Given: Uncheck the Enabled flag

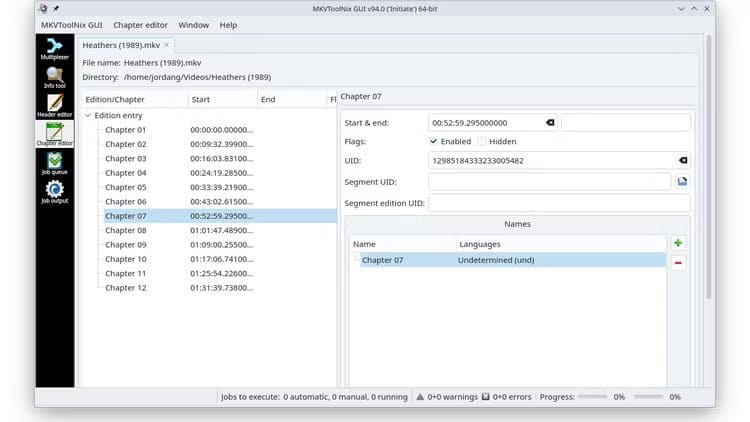Looking at the screenshot, I should point(433,141).
